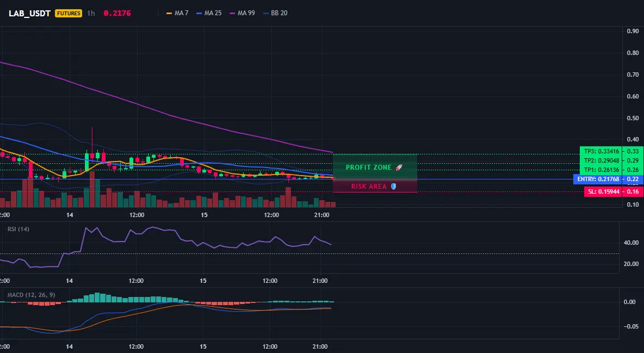Click the 0.2176 current price value
Image resolution: width=644 pixels, height=353 pixels.
(x=117, y=13)
